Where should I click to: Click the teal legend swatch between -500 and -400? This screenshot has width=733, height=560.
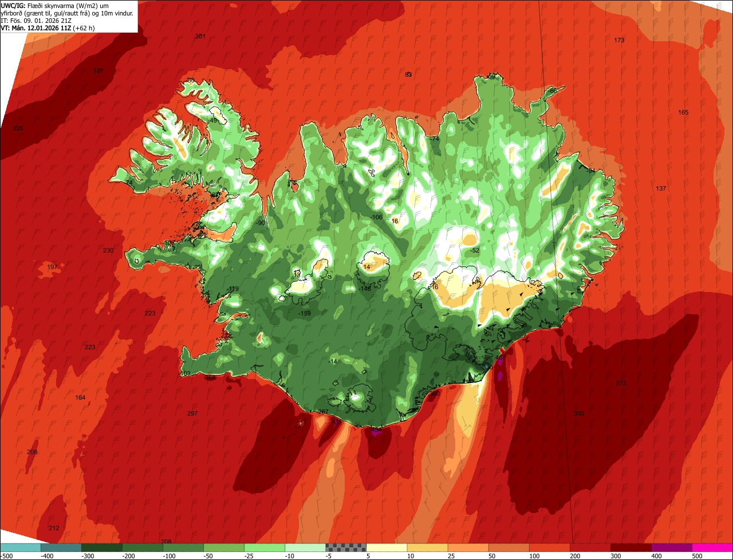[21, 547]
